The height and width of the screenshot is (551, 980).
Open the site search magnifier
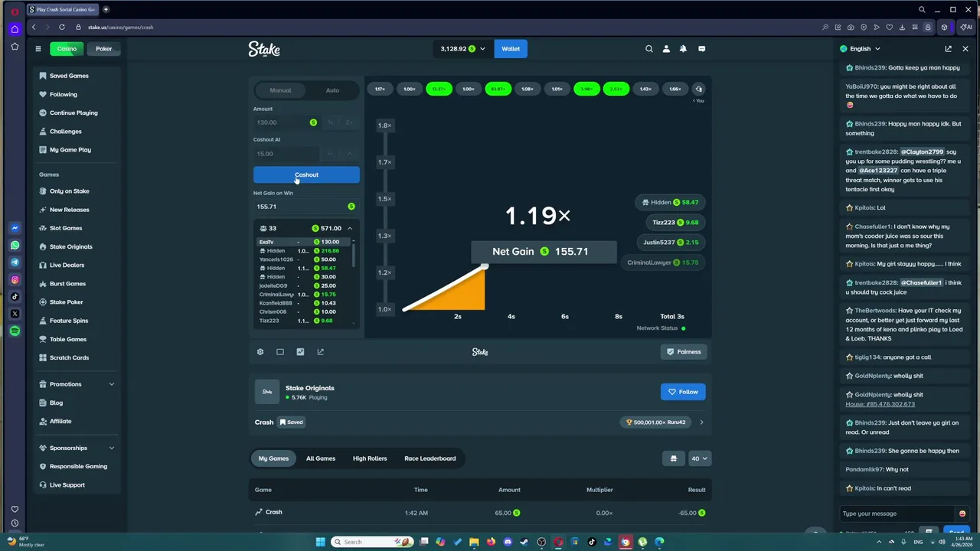[649, 49]
